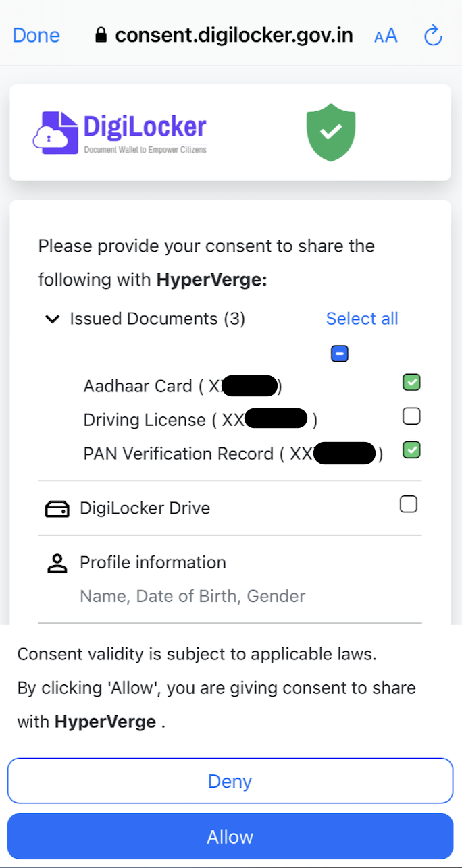
Task: Toggle the DigiLocker Drive checkbox
Action: point(408,504)
